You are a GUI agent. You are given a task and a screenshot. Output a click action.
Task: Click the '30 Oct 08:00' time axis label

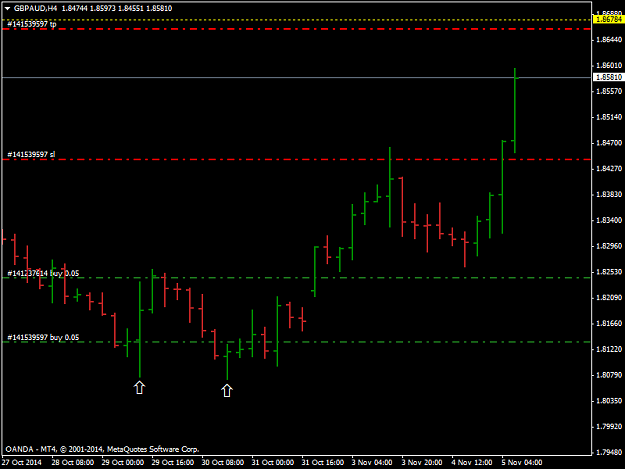(223, 463)
